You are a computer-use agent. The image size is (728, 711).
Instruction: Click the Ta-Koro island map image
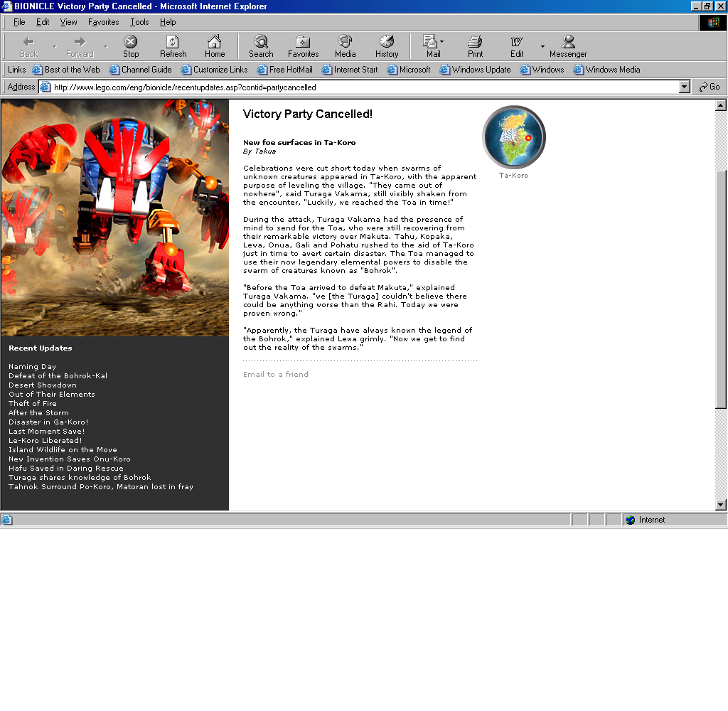pyautogui.click(x=513, y=137)
